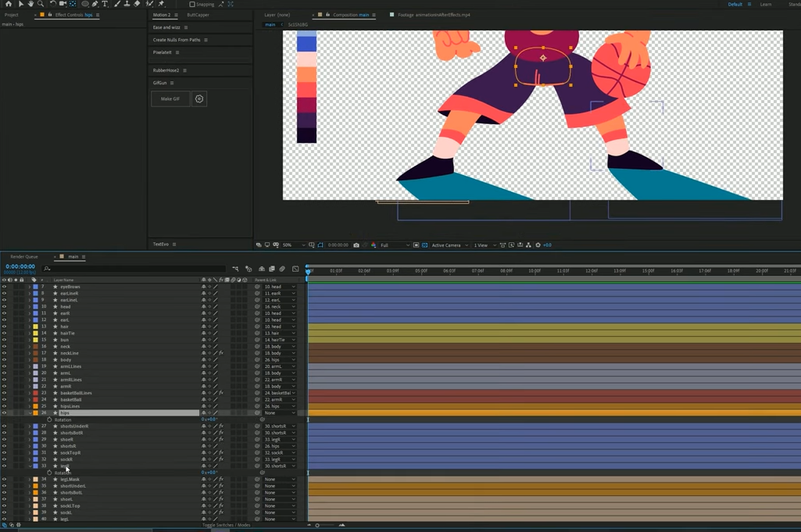Select the Type tool
The width and height of the screenshot is (801, 532).
(105, 4)
